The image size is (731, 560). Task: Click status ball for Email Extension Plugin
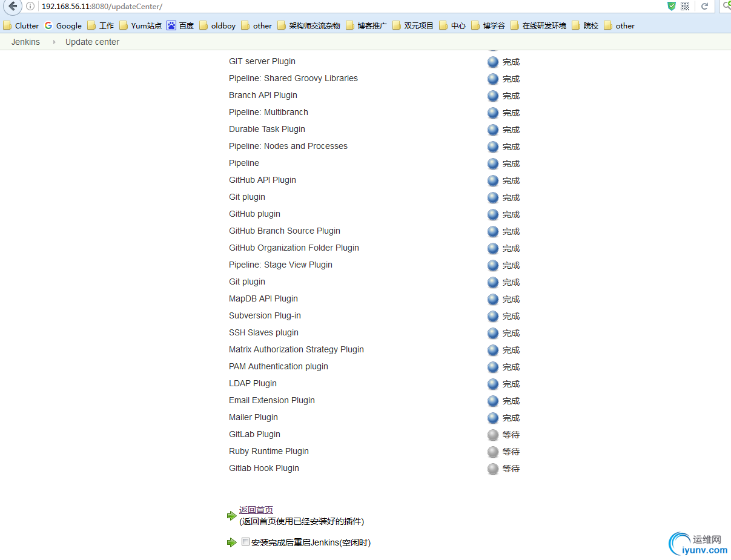[493, 401]
